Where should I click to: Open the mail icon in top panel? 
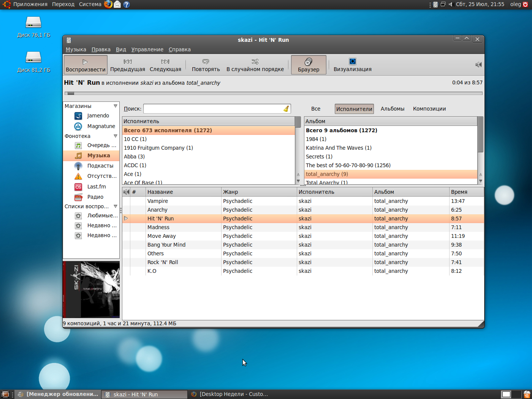117,5
